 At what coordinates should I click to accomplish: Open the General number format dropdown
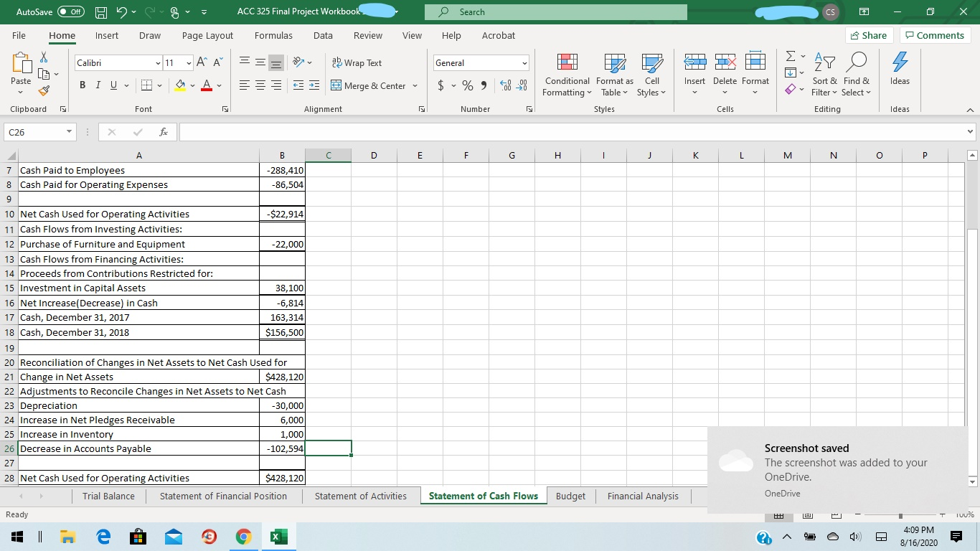tap(524, 63)
